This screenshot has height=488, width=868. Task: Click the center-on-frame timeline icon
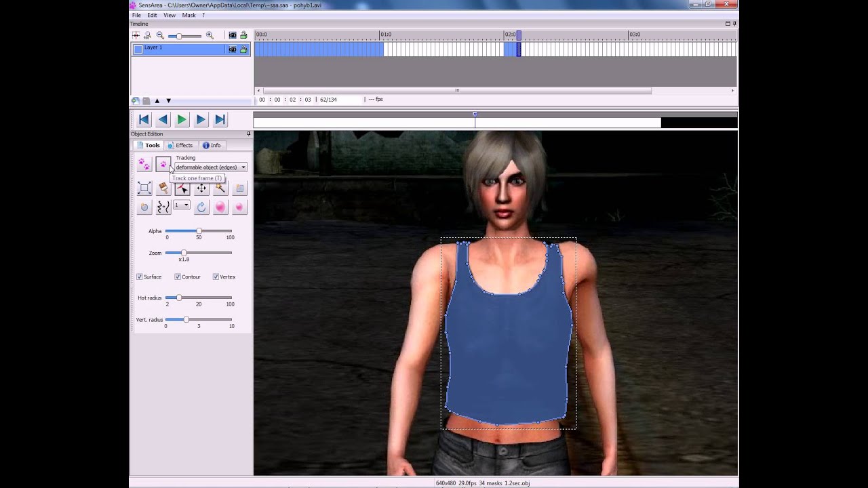[x=136, y=35]
